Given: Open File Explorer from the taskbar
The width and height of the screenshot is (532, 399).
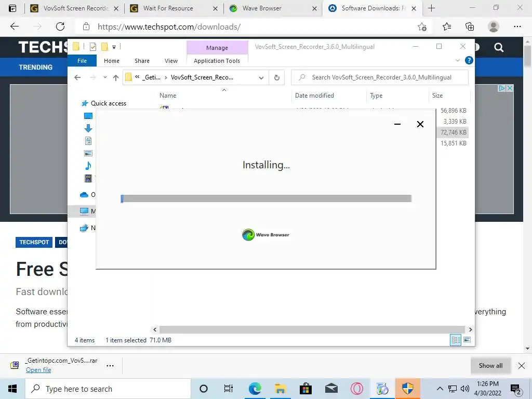Looking at the screenshot, I should tap(280, 389).
